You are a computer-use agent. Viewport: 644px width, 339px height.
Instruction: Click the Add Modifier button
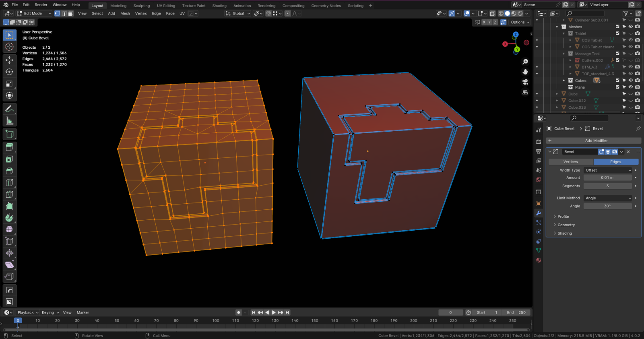[594, 141]
